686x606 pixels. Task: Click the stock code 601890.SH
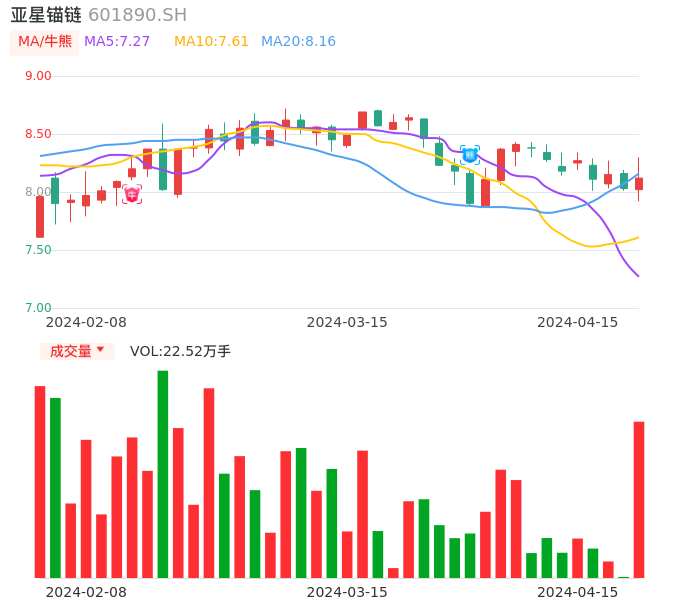tap(137, 15)
